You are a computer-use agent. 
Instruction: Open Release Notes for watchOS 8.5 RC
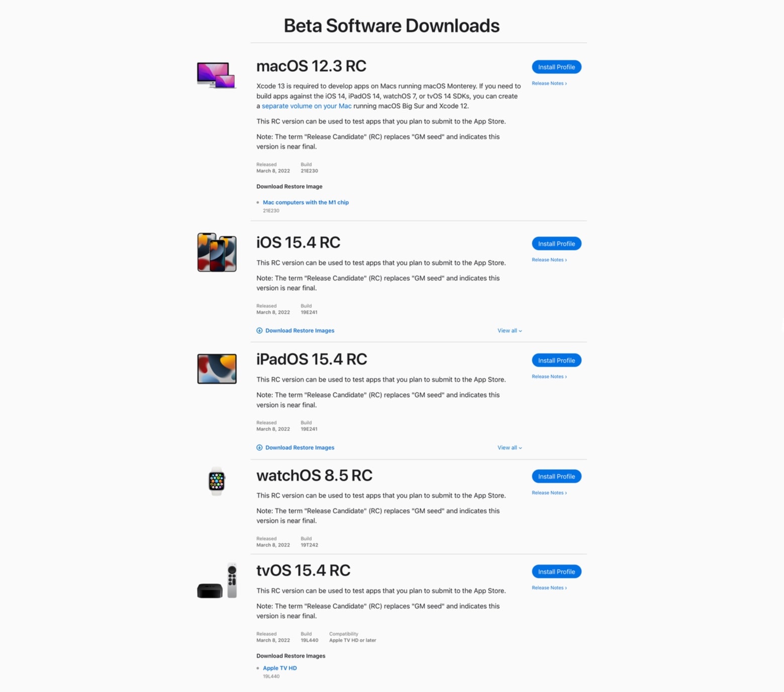[549, 493]
